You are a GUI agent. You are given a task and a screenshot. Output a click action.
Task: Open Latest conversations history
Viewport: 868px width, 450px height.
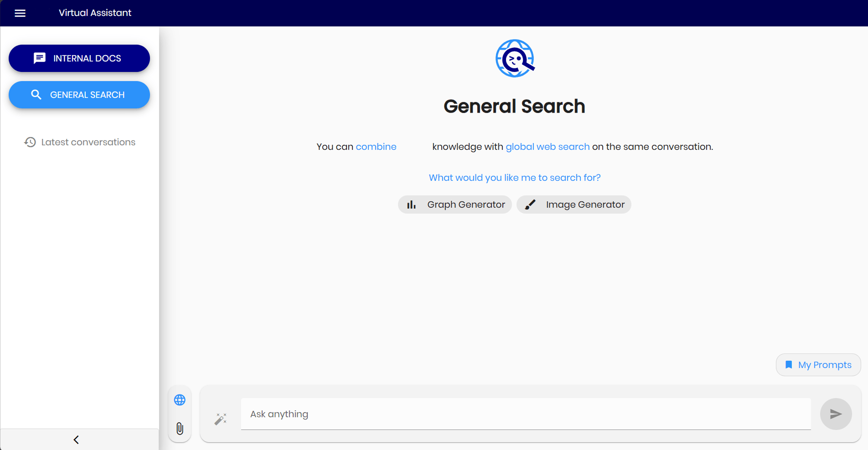(80, 142)
